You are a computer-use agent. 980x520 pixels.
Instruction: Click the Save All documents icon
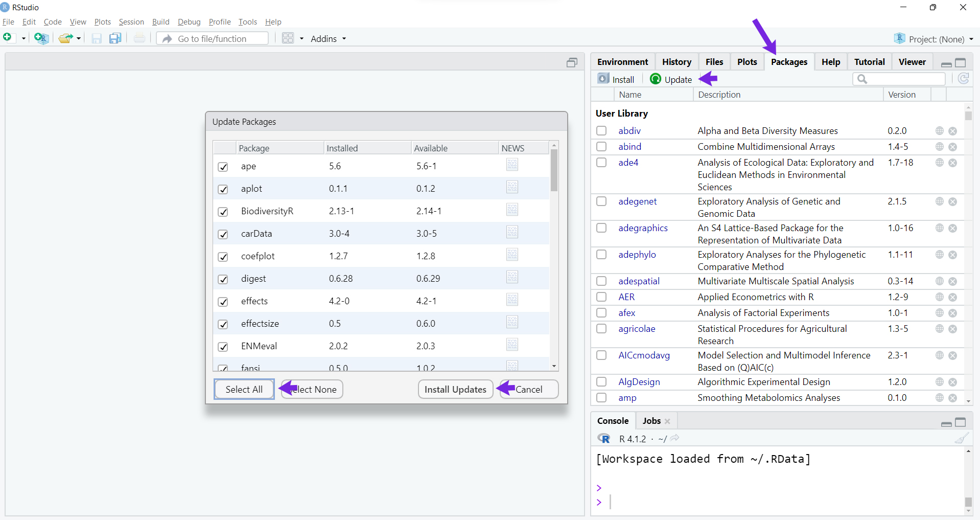pos(115,38)
